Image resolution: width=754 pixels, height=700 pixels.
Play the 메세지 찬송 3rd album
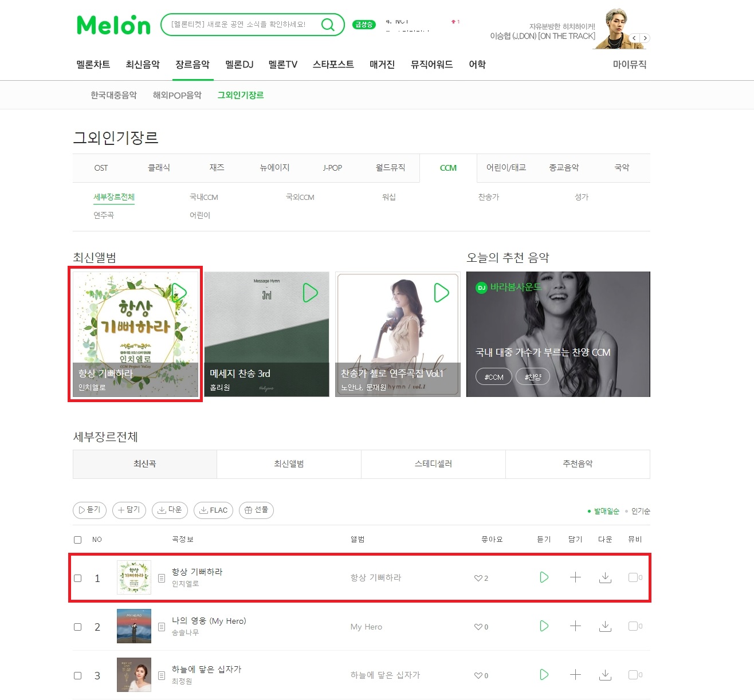[310, 293]
